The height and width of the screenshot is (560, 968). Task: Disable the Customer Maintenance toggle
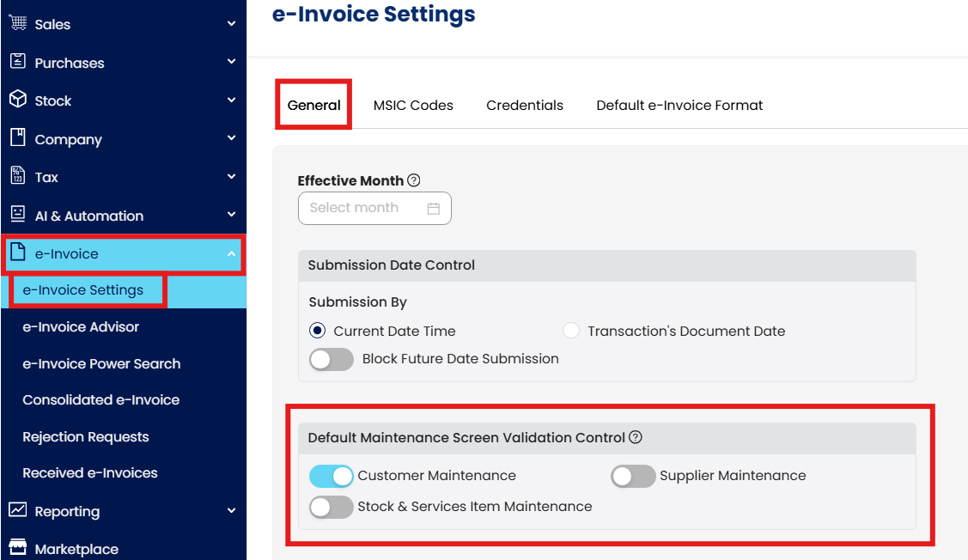(332, 476)
